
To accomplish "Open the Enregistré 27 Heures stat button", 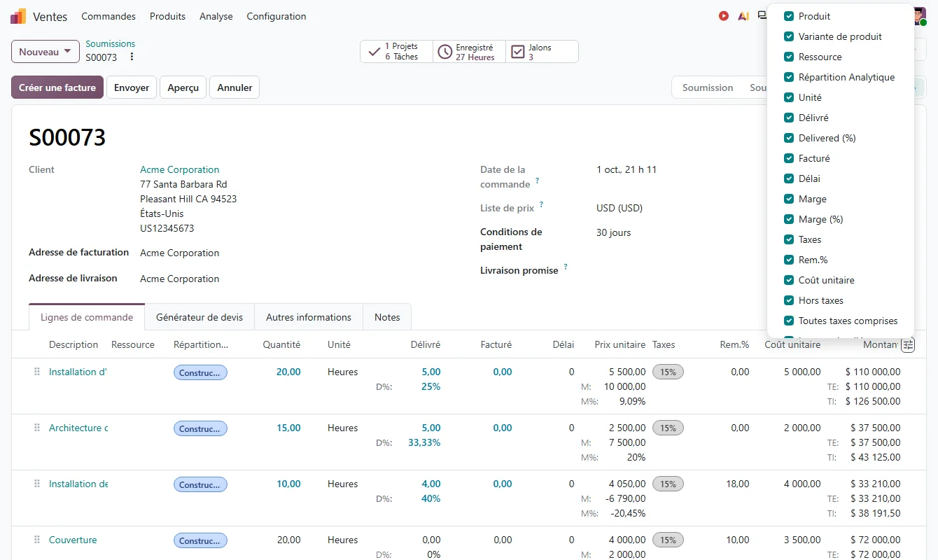I will pyautogui.click(x=470, y=52).
